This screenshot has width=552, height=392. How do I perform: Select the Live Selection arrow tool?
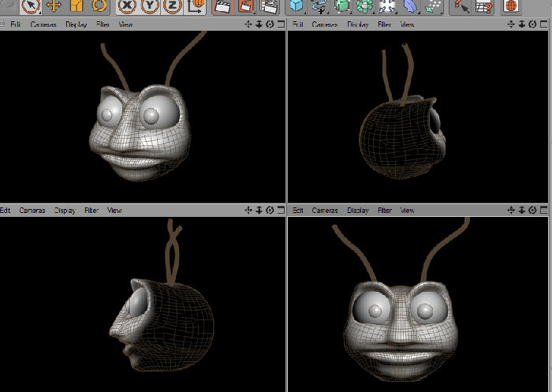tap(31, 6)
